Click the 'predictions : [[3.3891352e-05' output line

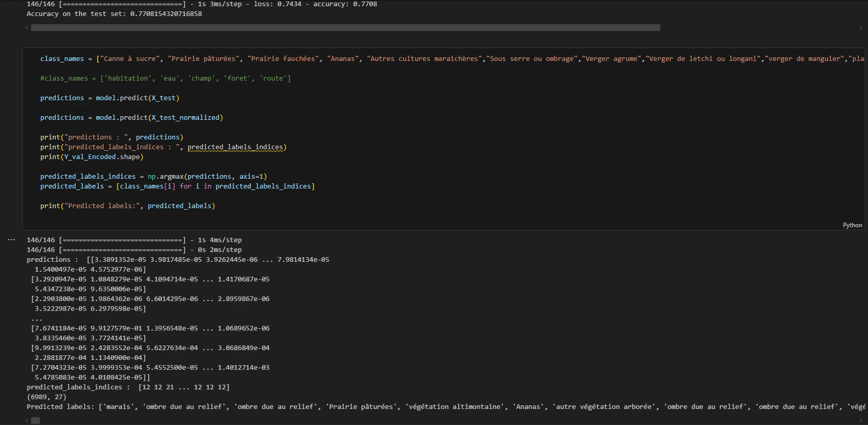[178, 260]
